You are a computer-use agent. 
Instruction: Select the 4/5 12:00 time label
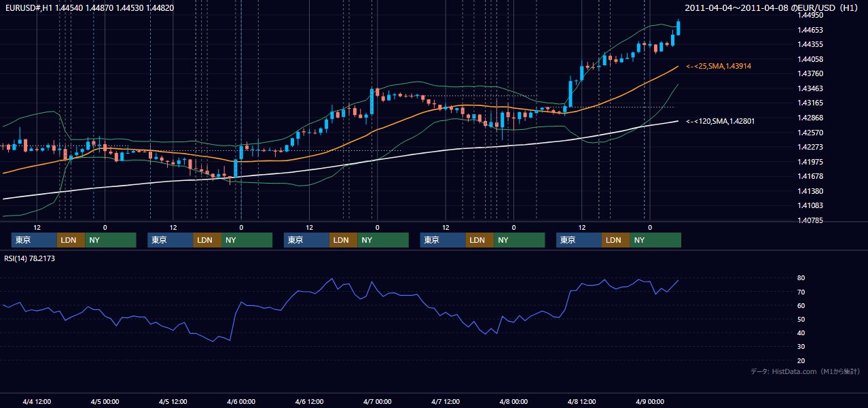tap(173, 401)
